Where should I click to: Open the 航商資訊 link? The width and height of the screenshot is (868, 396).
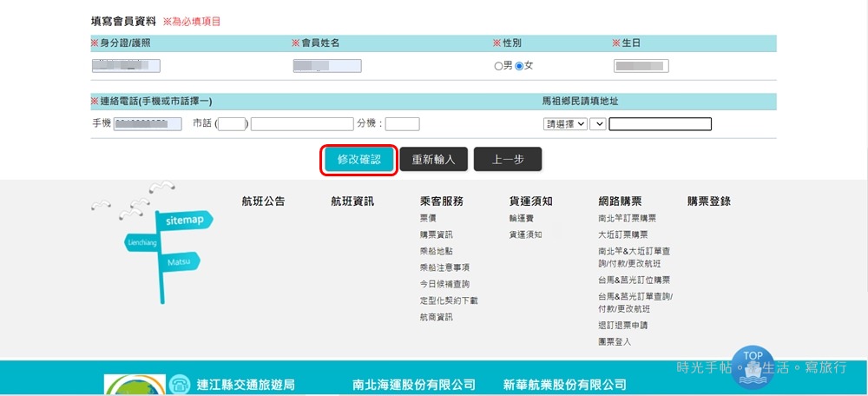point(437,317)
